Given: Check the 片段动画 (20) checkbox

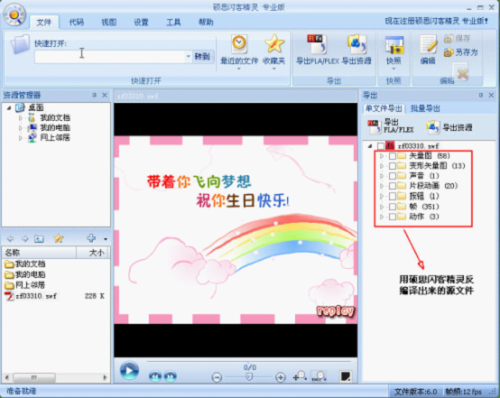Looking at the screenshot, I should tap(392, 186).
